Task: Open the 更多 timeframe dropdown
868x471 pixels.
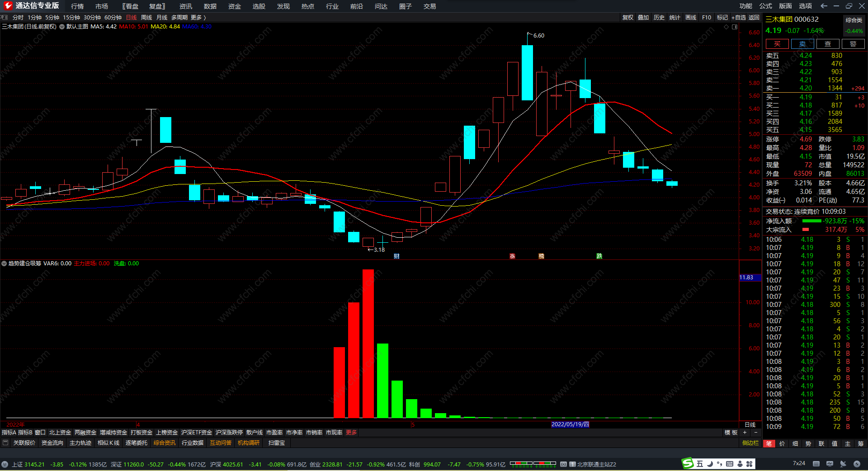Action: (198, 17)
